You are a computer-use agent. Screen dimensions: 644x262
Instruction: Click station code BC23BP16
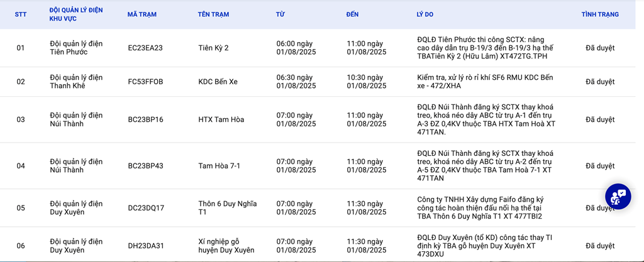click(145, 119)
